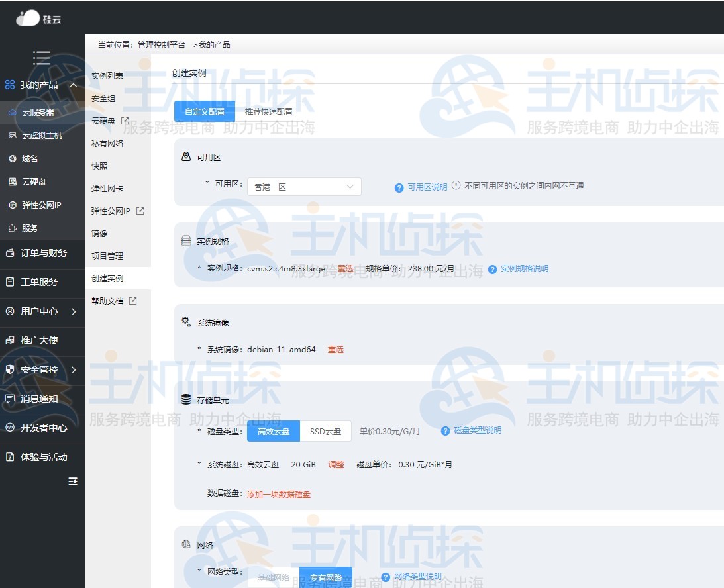724x588 pixels.
Task: Collapse the sidebar with bottom toggle
Action: coord(72,482)
